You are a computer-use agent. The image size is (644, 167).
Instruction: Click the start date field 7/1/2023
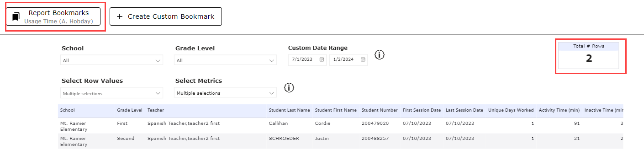307,59
